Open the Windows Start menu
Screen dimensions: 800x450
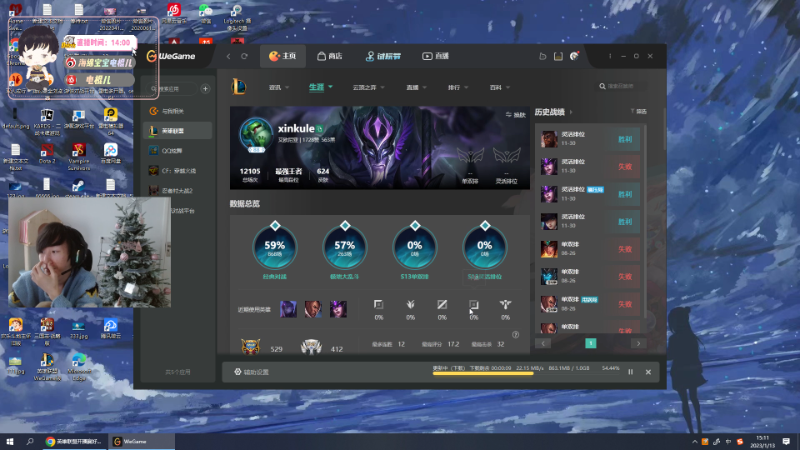click(10, 441)
